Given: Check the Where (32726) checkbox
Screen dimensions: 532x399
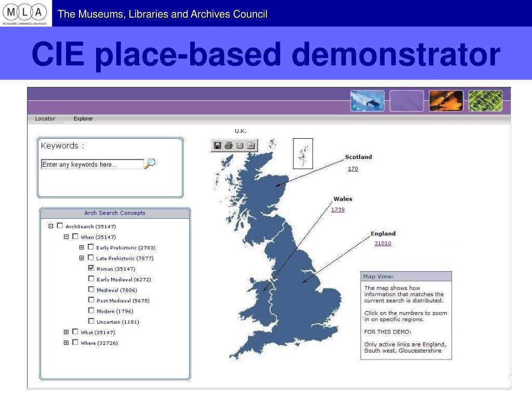Looking at the screenshot, I should pyautogui.click(x=75, y=342).
